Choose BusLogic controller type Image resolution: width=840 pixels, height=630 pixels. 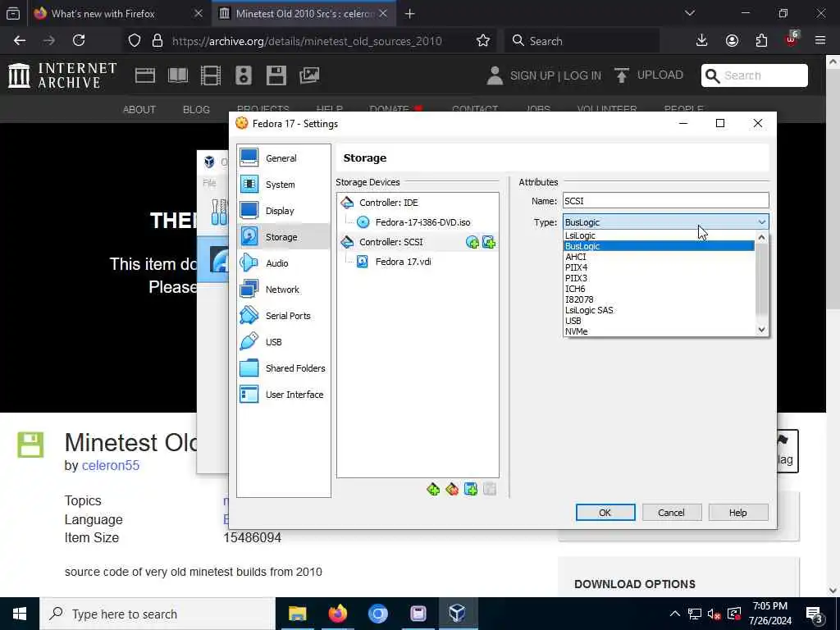(659, 246)
